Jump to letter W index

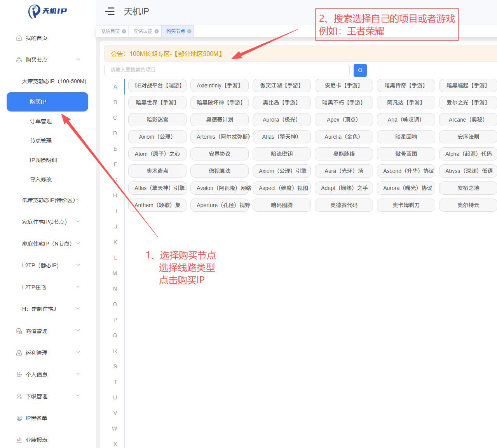115,429
